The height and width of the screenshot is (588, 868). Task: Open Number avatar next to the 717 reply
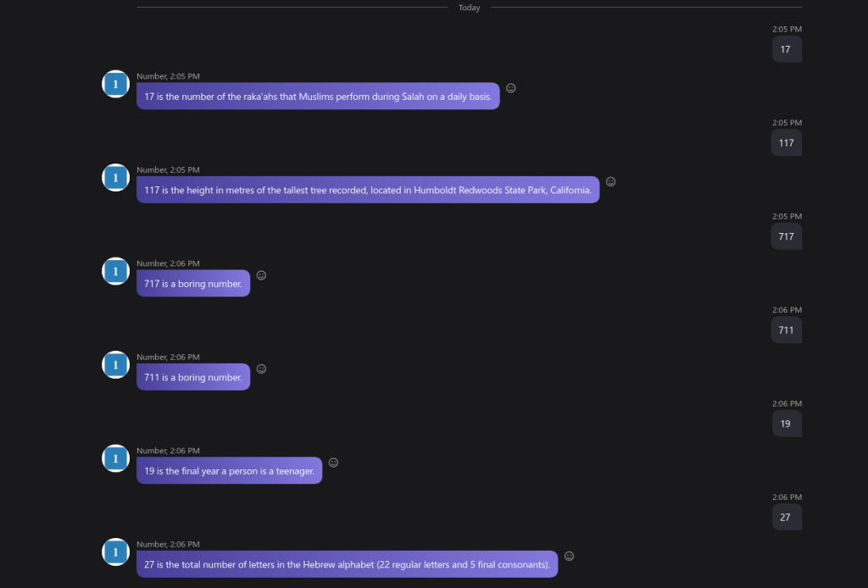(115, 271)
